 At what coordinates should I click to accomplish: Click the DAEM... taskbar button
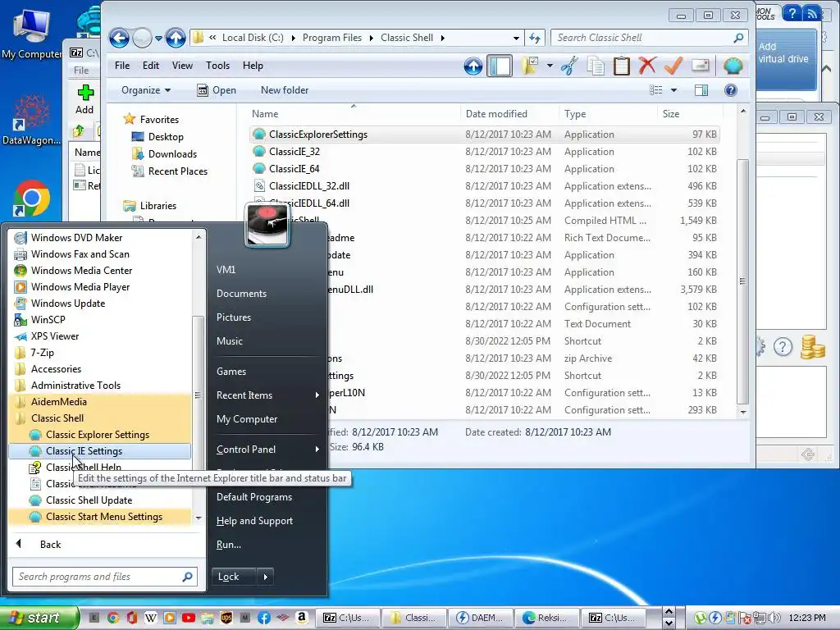tap(481, 618)
